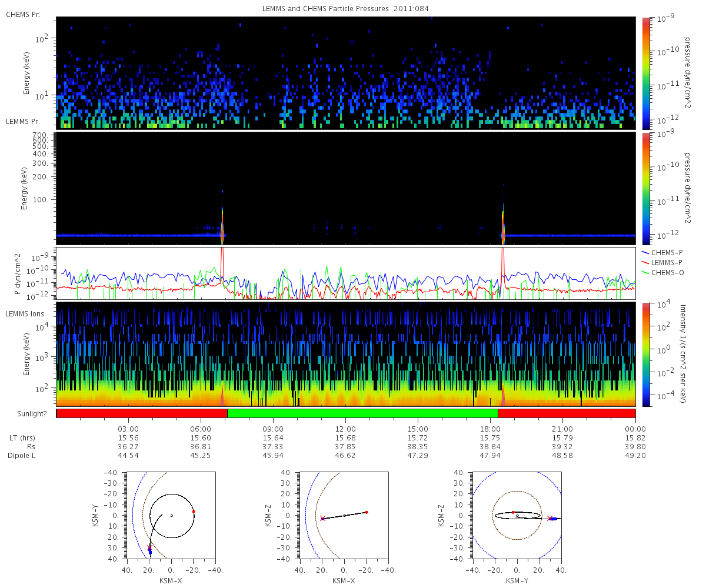The height and width of the screenshot is (588, 706).
Task: Click the 18:00 time axis label
Action: pos(490,429)
